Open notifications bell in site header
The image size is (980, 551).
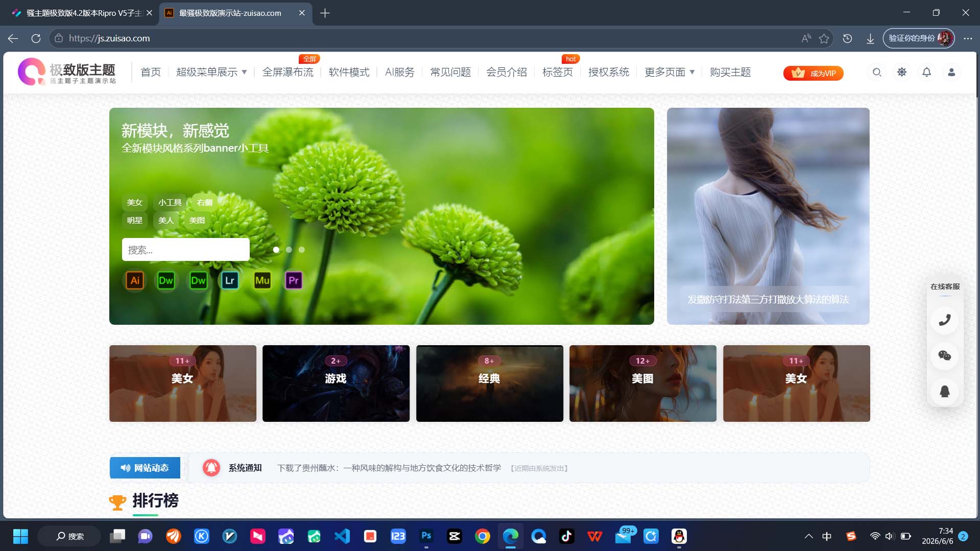pos(926,73)
